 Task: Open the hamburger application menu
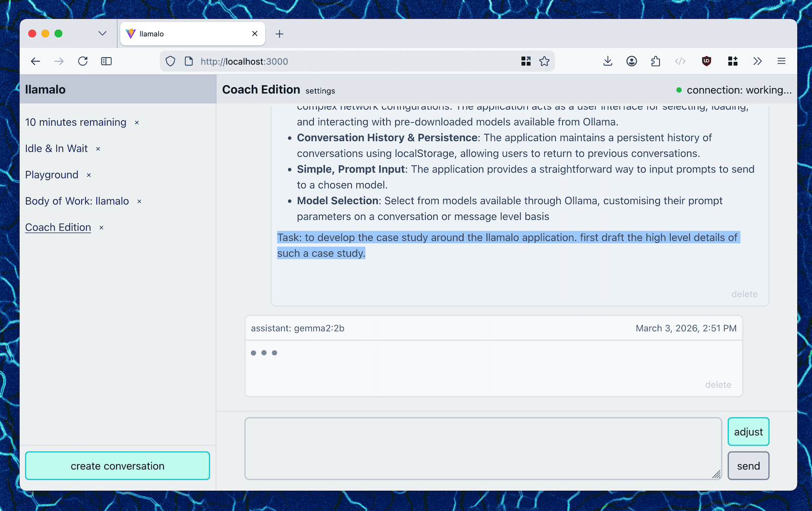(x=782, y=61)
